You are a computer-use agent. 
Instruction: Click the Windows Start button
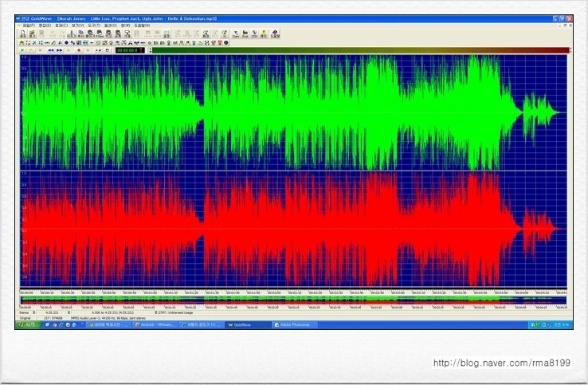pos(28,324)
